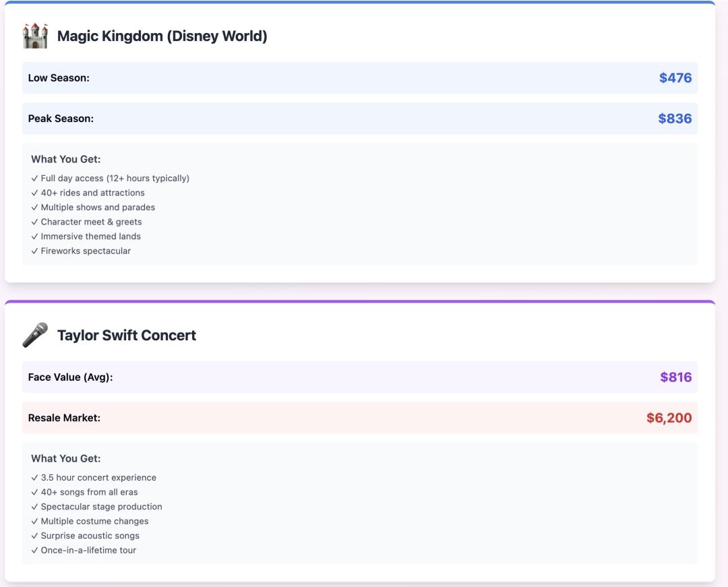Click the checkmark before Fireworks spectacular

coord(34,251)
